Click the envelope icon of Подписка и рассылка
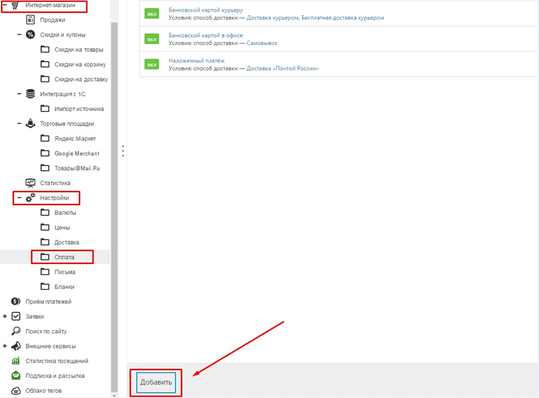This screenshot has height=398, width=539. point(16,375)
